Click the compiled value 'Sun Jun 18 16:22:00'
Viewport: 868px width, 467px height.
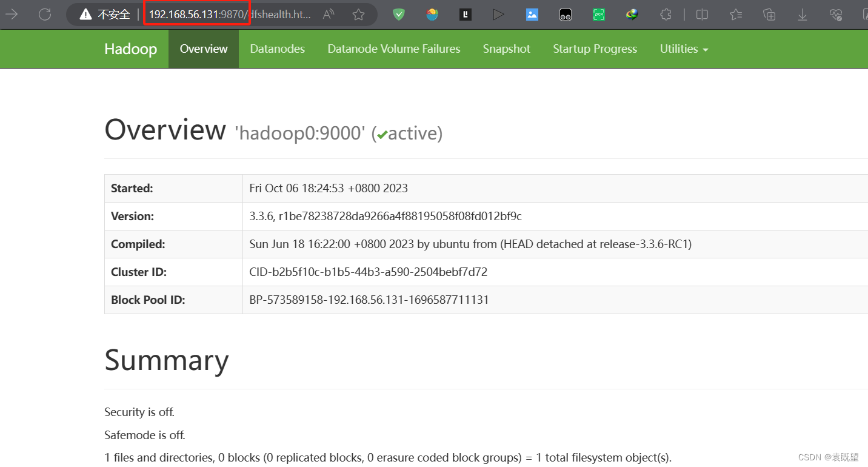click(x=470, y=244)
